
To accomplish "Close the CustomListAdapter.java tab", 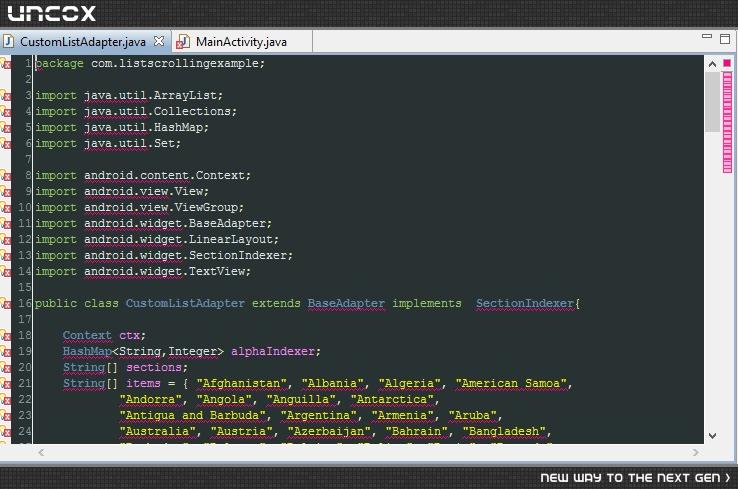I will tap(159, 41).
